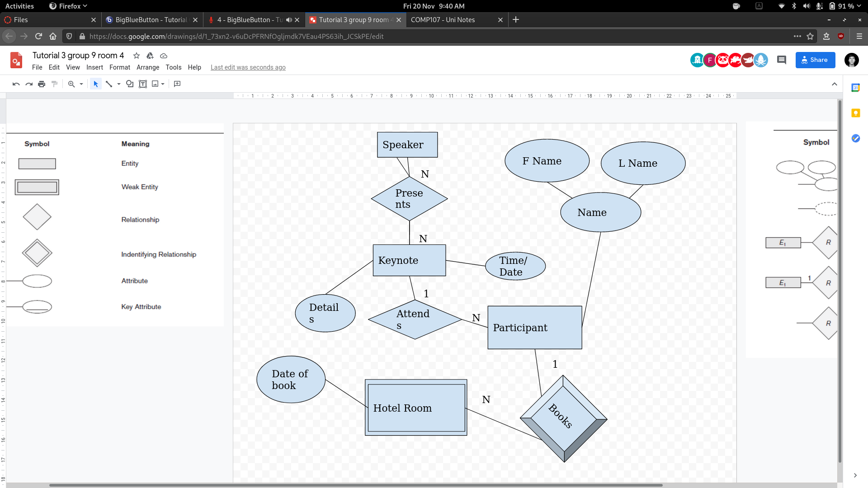Click the paint format icon
Image resolution: width=868 pixels, height=488 pixels.
click(x=54, y=84)
